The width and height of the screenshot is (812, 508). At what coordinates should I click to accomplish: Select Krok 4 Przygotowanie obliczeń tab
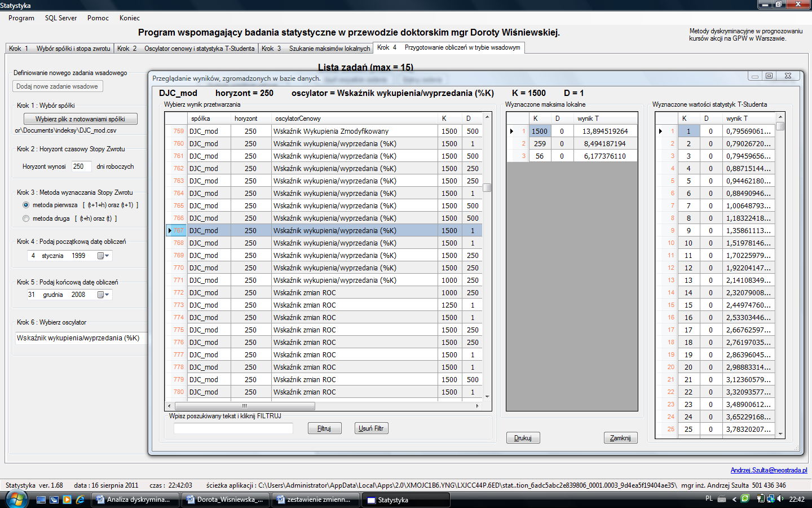[x=449, y=47]
